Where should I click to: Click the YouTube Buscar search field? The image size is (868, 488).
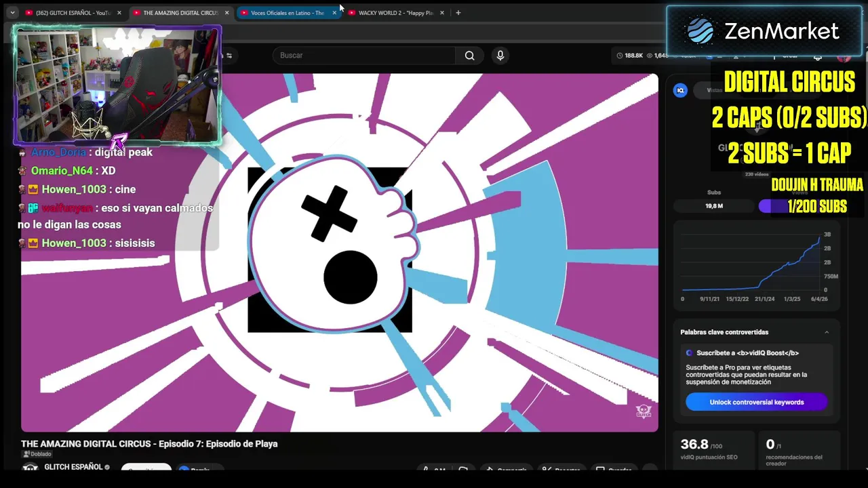tap(364, 56)
